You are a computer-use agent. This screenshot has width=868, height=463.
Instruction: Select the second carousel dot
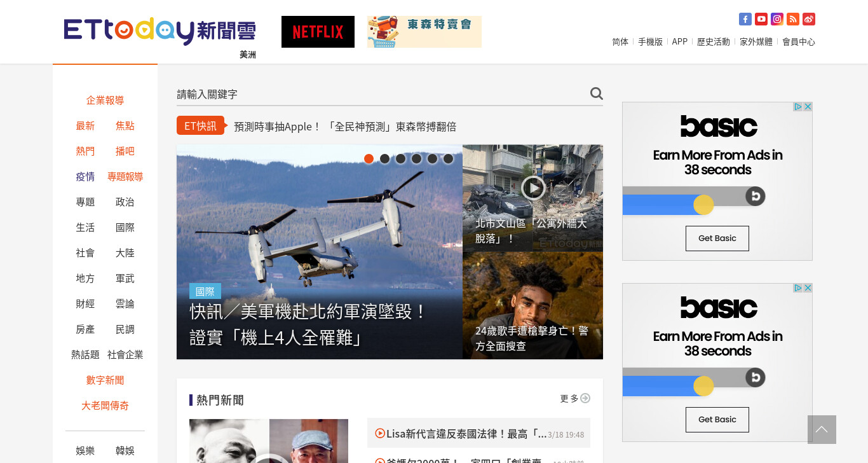384,158
